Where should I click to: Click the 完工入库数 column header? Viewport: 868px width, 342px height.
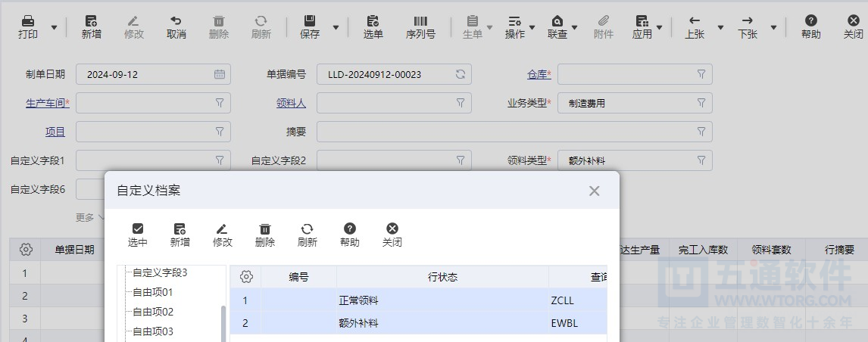[703, 250]
